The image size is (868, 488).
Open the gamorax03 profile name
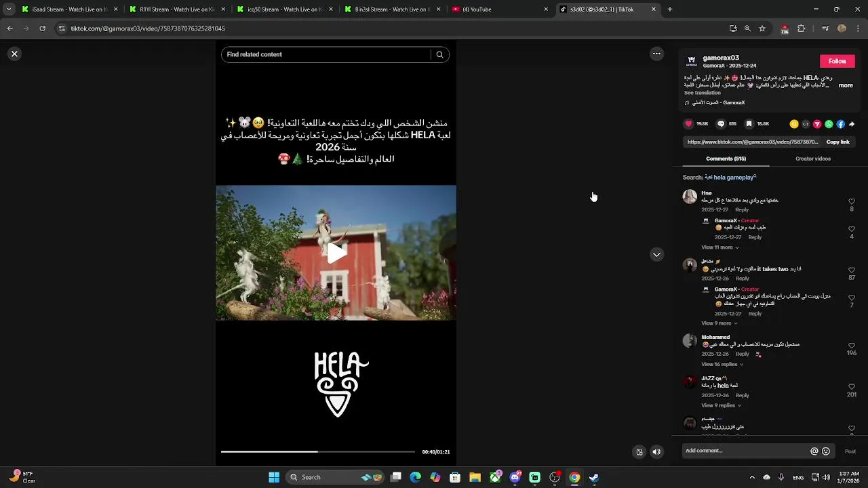pos(721,58)
